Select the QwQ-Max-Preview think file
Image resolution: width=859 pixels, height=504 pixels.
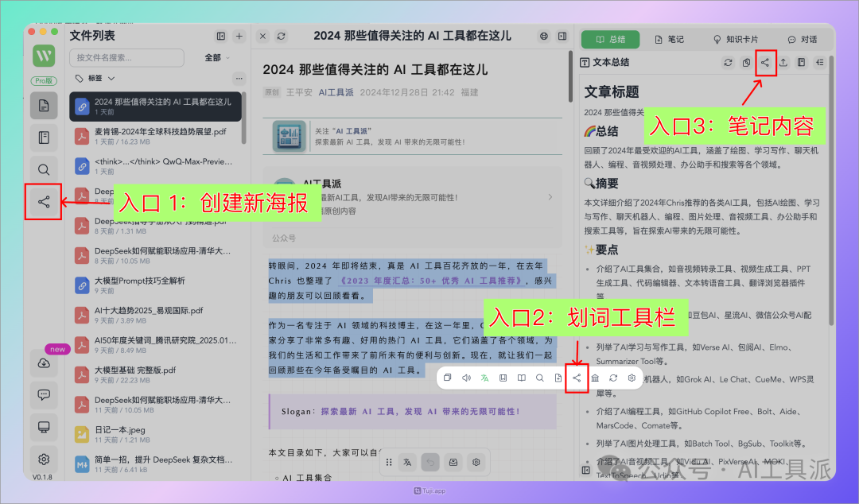tap(156, 166)
